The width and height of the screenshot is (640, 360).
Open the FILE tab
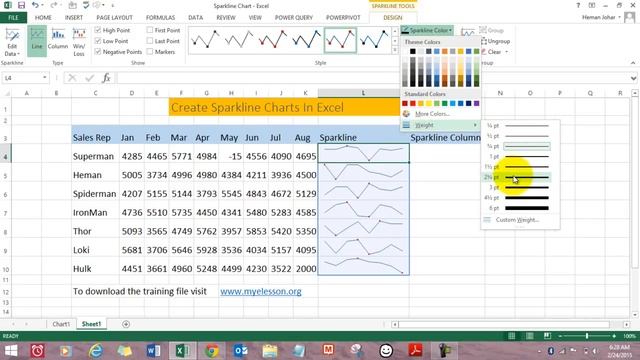point(13,18)
